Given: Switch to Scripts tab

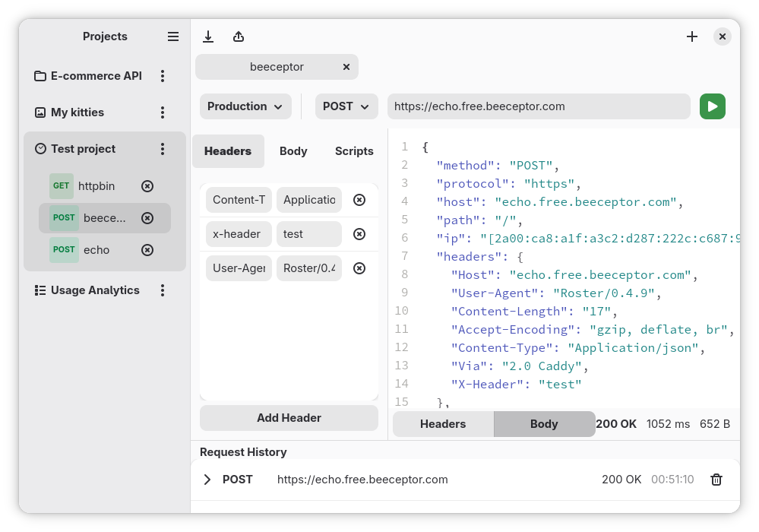Looking at the screenshot, I should click(x=354, y=151).
